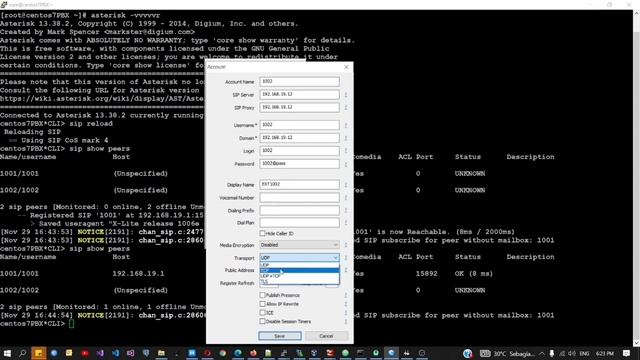Click the help icon beside Domain field
Image resolution: width=640 pixels, height=360 pixels.
point(346,138)
